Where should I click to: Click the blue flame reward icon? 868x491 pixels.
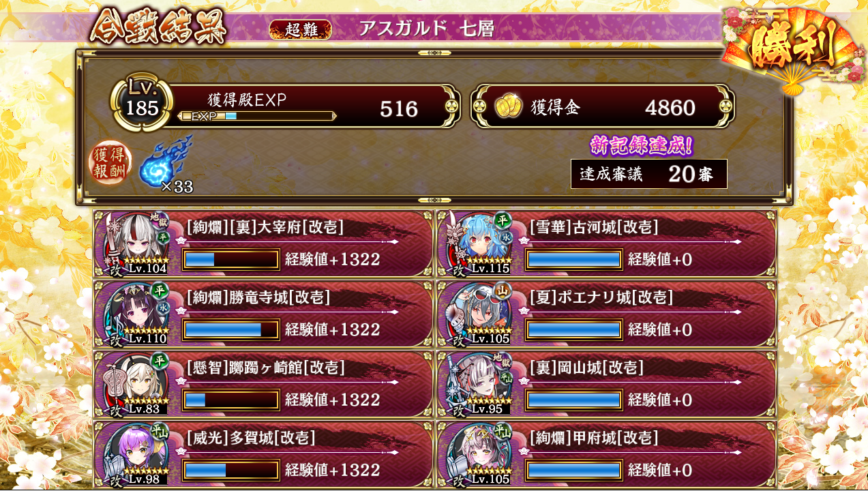pyautogui.click(x=166, y=162)
